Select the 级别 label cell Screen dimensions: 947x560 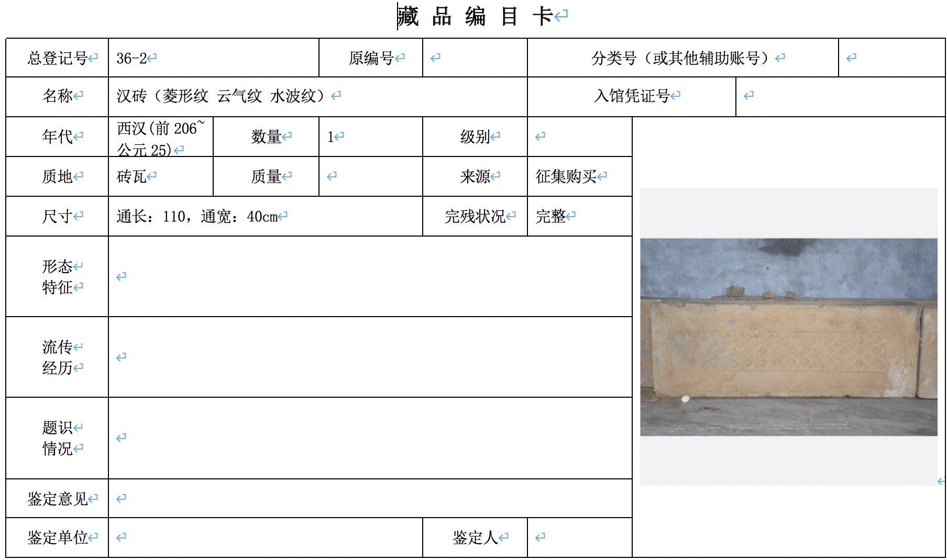click(x=475, y=137)
